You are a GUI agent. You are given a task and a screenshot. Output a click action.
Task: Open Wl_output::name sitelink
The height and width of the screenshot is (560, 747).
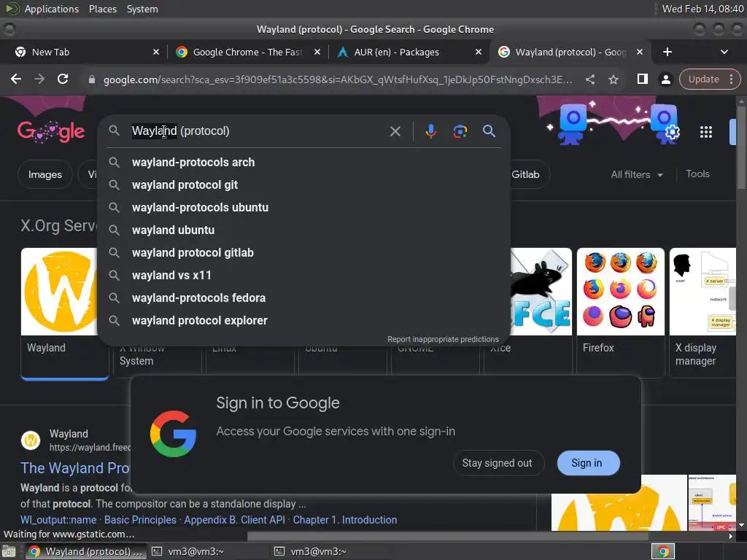coord(58,520)
